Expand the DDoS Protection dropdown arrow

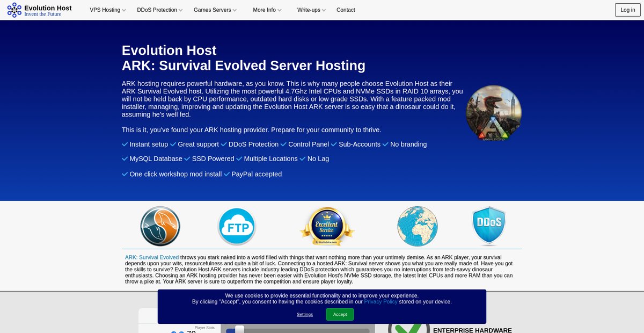(x=180, y=10)
